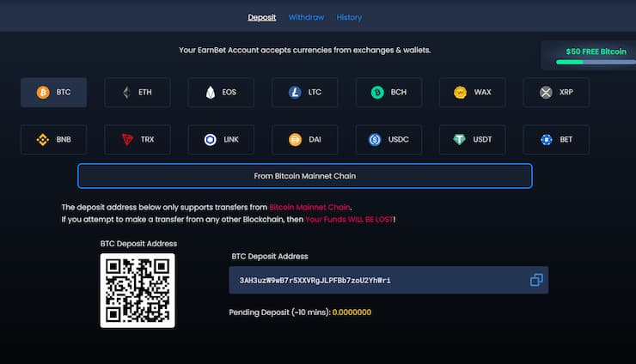Choose USDC as deposit currency
Screen dimensions: 636x364
[x=388, y=139]
